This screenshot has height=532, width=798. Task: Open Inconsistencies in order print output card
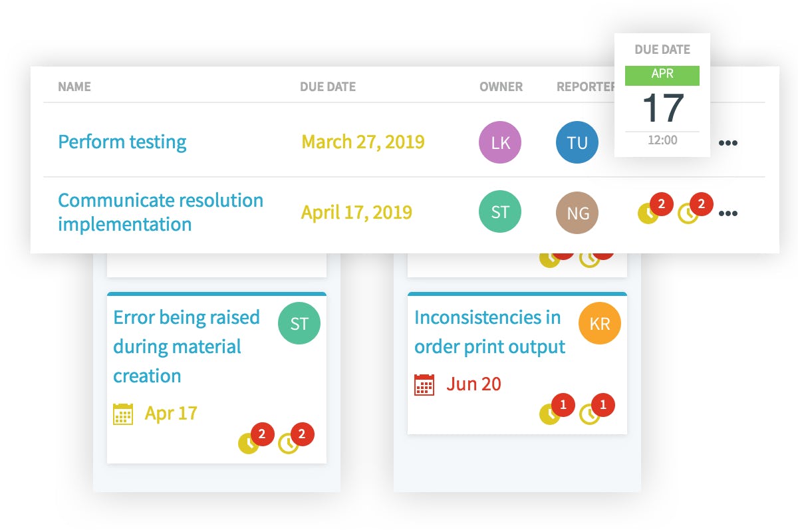(489, 332)
